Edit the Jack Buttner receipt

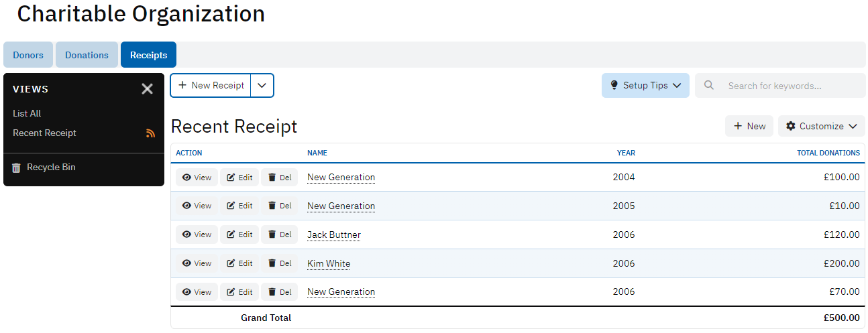pos(239,235)
